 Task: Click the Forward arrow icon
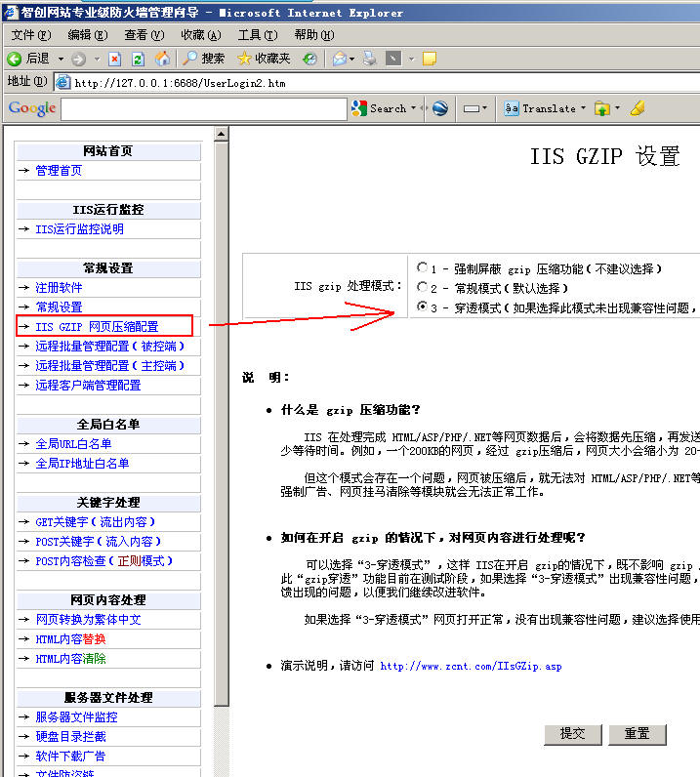click(78, 60)
